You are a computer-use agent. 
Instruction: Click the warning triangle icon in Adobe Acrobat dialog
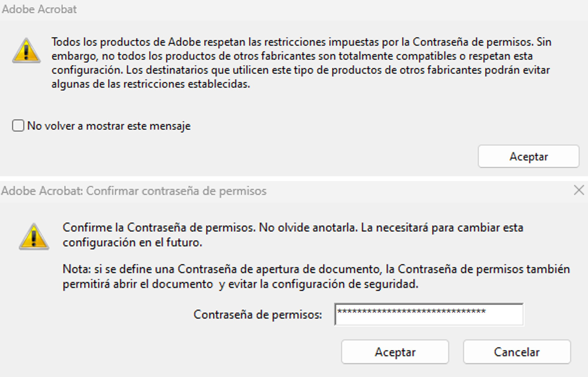[26, 50]
